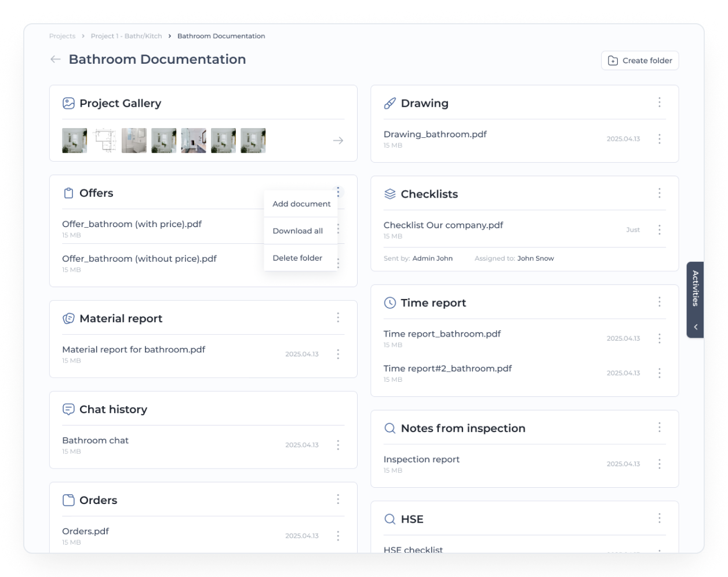Open the Project Gallery with the right arrow
Image resolution: width=728 pixels, height=577 pixels.
click(338, 141)
